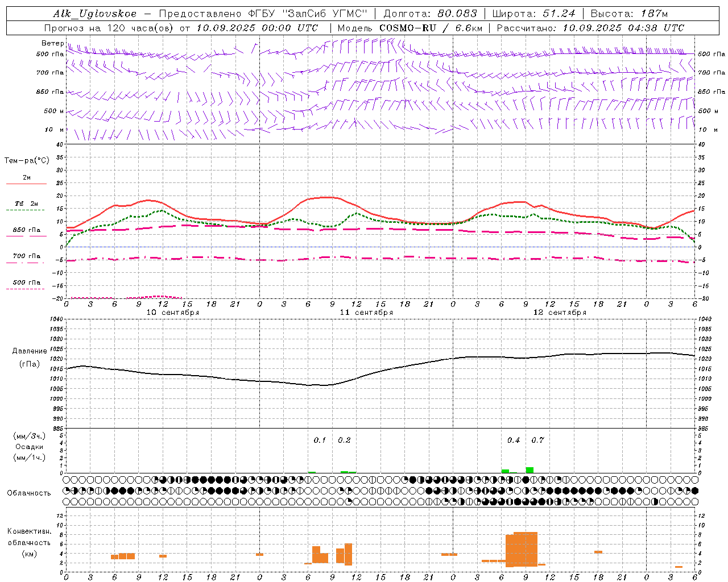Click the '10 сентября' date label

pos(173,313)
